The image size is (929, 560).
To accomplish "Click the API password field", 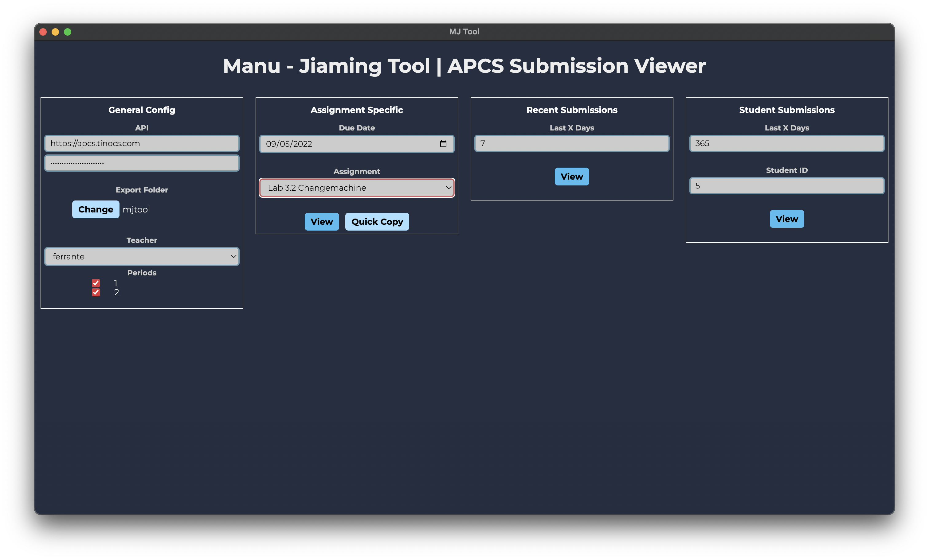I will click(142, 163).
